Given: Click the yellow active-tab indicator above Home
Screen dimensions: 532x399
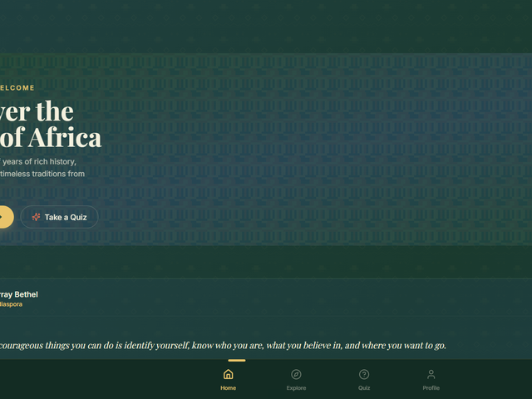Looking at the screenshot, I should pos(236,360).
